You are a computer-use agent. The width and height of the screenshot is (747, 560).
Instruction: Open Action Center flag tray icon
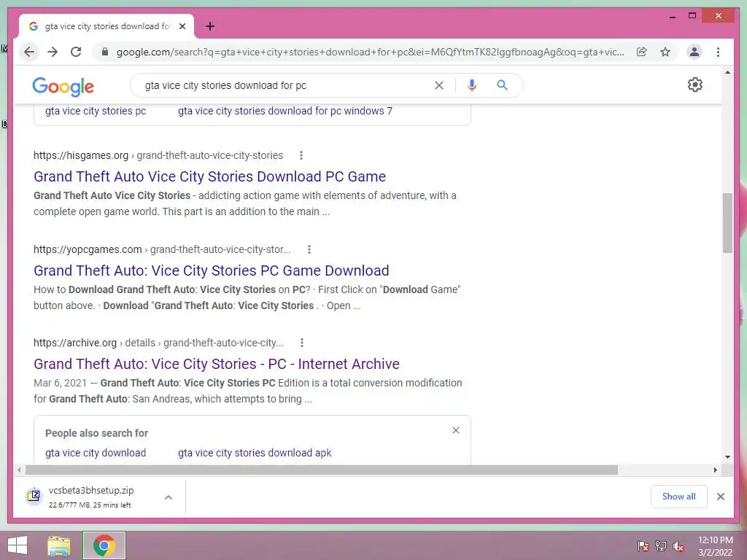(x=643, y=546)
